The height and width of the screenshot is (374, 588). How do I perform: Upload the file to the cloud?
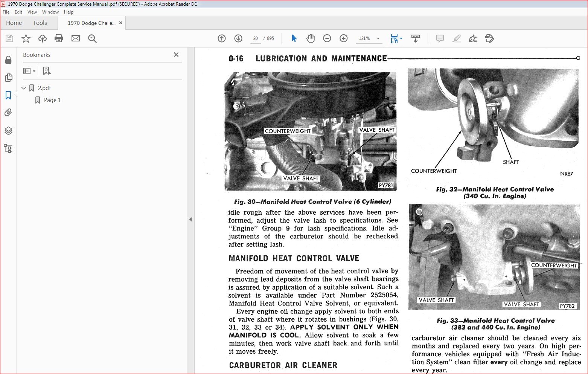43,38
